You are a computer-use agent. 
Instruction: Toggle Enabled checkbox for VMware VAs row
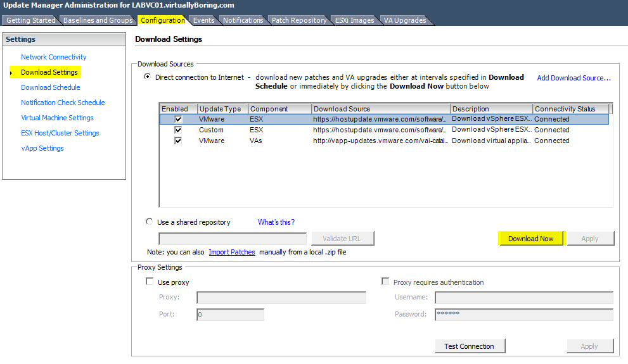pyautogui.click(x=178, y=141)
